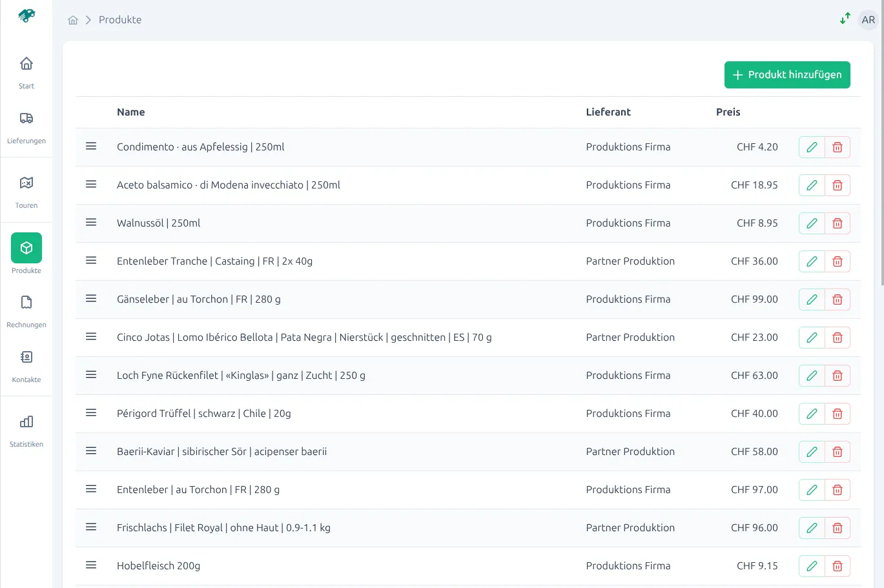The image size is (884, 588).
Task: Open Rechnungen from the sidebar
Action: coord(26,309)
